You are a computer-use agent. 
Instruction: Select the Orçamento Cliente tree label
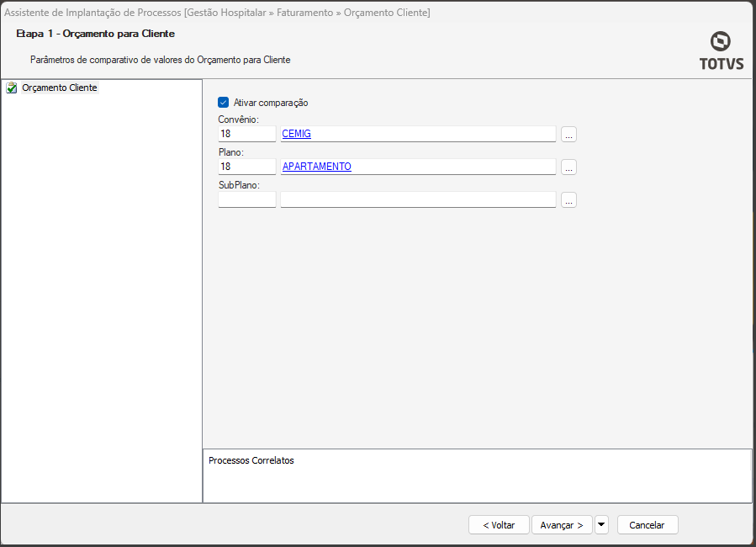(x=60, y=88)
